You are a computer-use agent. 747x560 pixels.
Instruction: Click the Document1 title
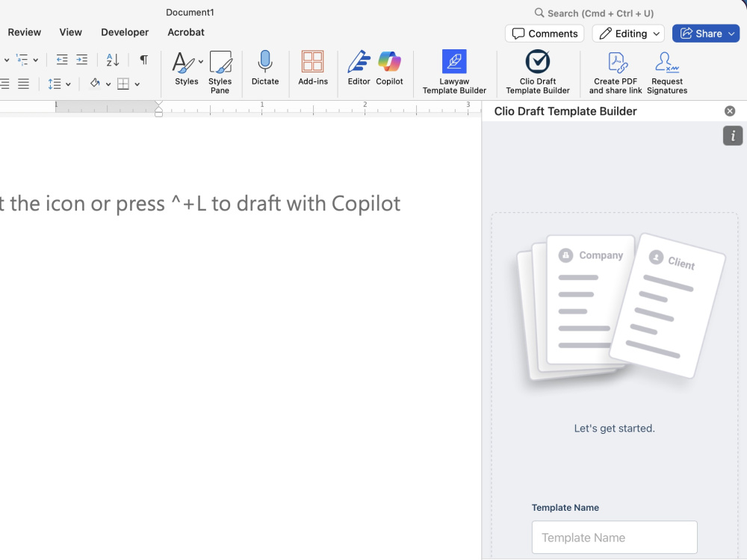(190, 13)
